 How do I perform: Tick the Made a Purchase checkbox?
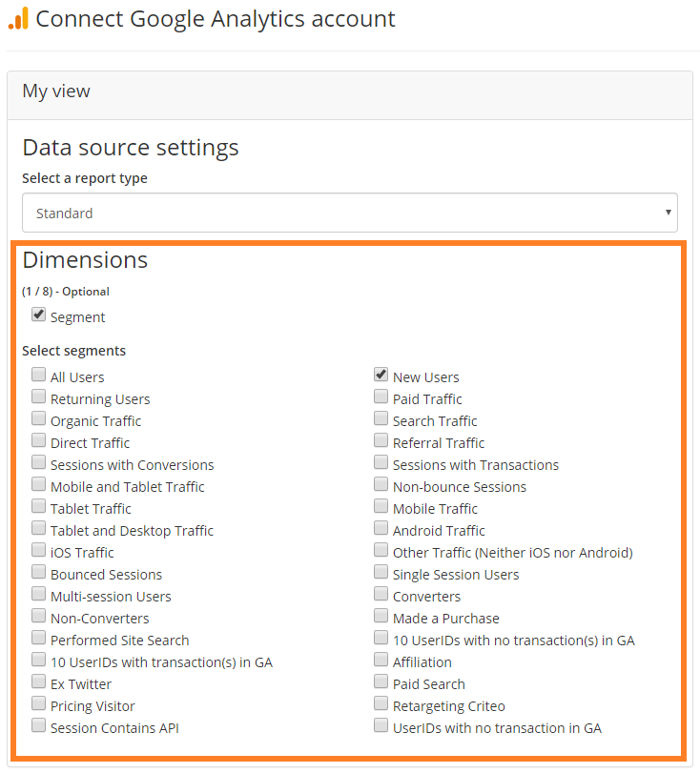(381, 616)
